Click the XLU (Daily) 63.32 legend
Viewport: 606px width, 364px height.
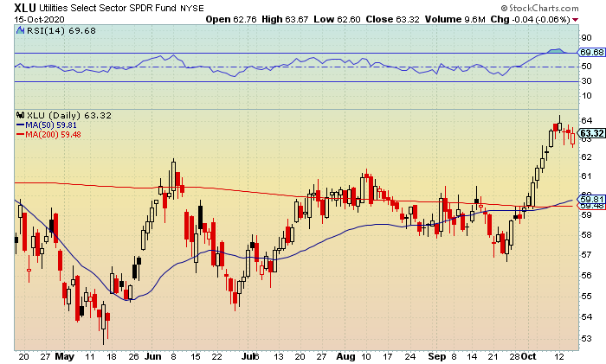(x=68, y=115)
